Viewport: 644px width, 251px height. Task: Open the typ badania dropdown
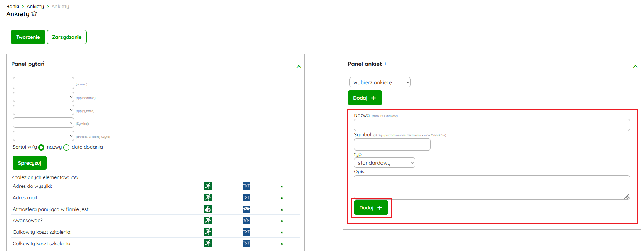click(43, 97)
